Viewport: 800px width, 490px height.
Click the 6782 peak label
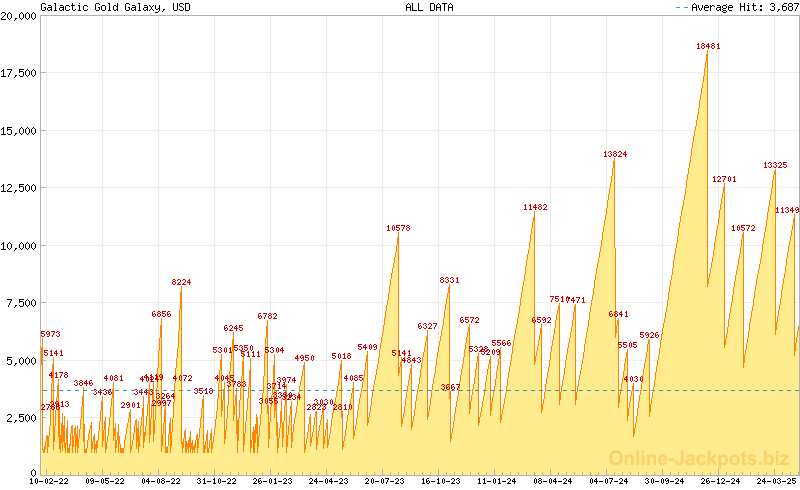(267, 316)
